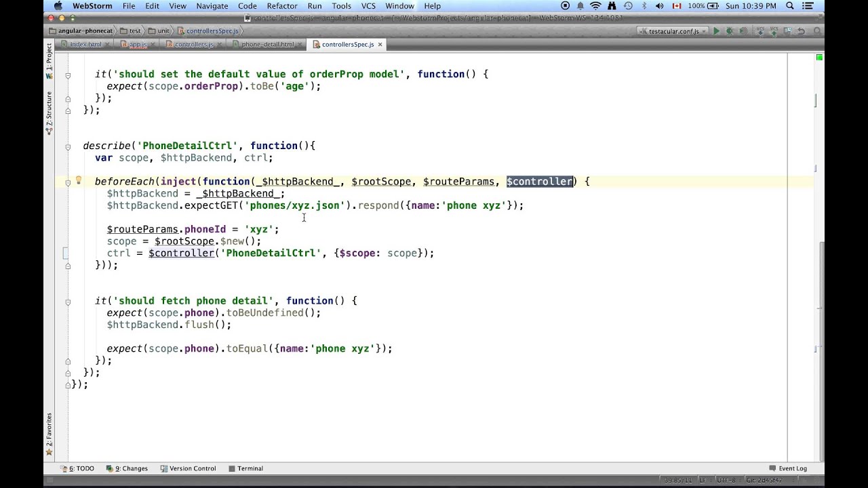
Task: Open the Code menu
Action: (248, 6)
